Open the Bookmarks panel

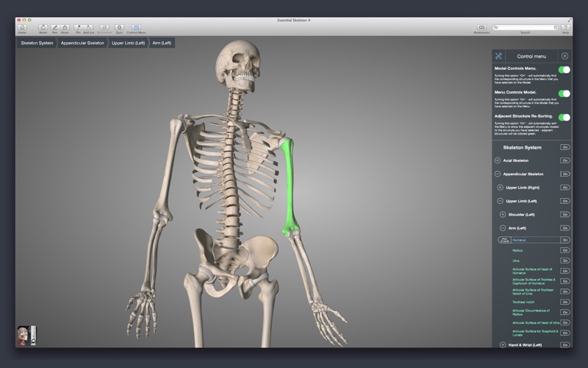[x=482, y=27]
